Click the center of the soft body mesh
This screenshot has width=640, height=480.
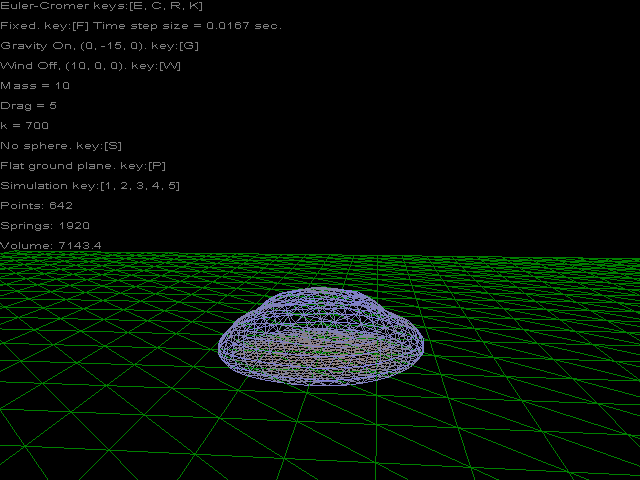(320, 338)
